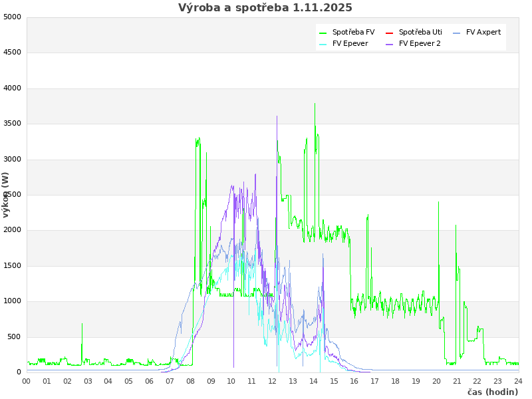Show or hide FV Epever legend label
This screenshot has width=532, height=399.
pyautogui.click(x=350, y=43)
